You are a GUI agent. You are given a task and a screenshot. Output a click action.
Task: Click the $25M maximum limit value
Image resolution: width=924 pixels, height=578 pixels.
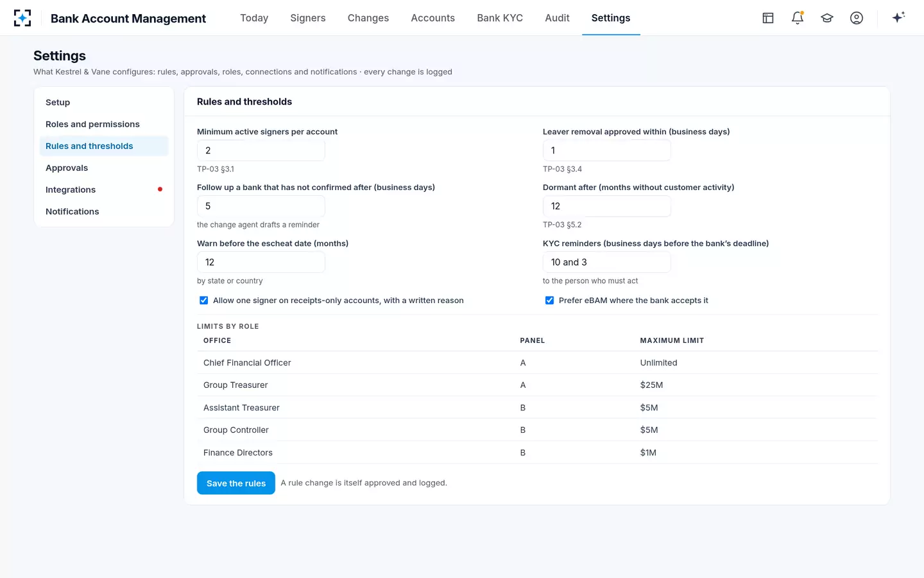point(651,385)
